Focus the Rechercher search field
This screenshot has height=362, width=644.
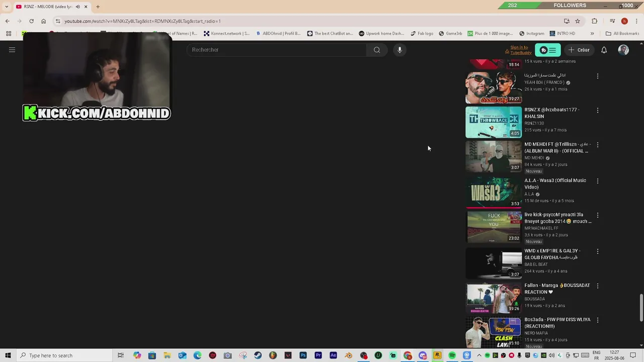click(x=277, y=50)
